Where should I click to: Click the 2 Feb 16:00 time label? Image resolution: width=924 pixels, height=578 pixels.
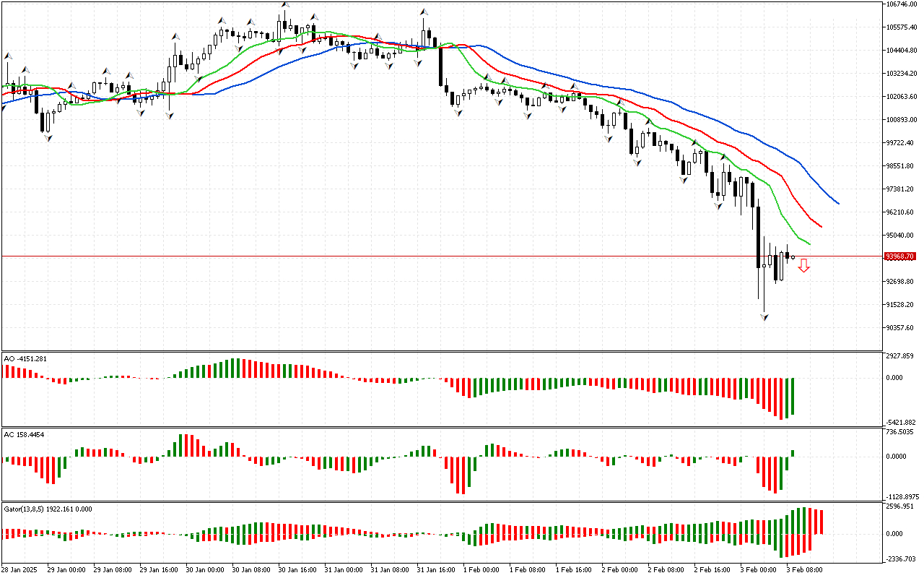pyautogui.click(x=712, y=570)
